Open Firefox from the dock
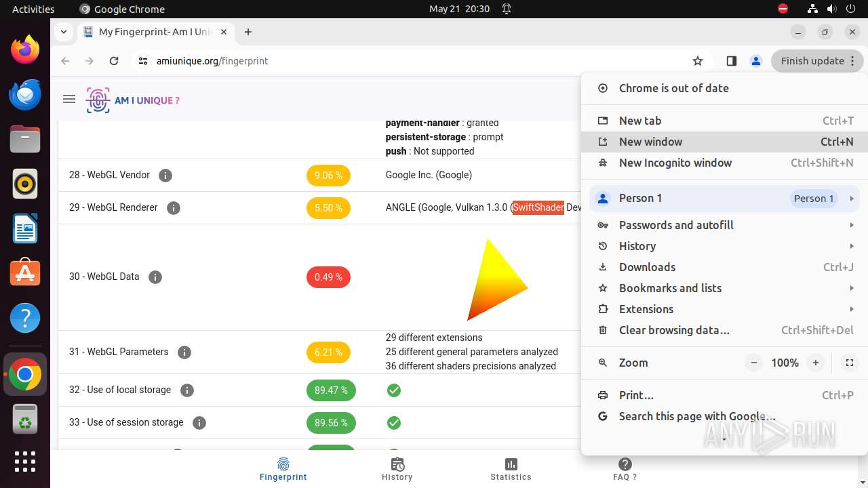Image resolution: width=868 pixels, height=488 pixels. 25,49
